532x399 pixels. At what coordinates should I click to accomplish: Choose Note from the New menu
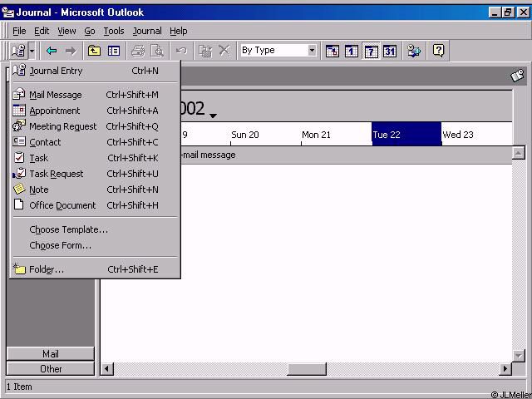(x=95, y=190)
